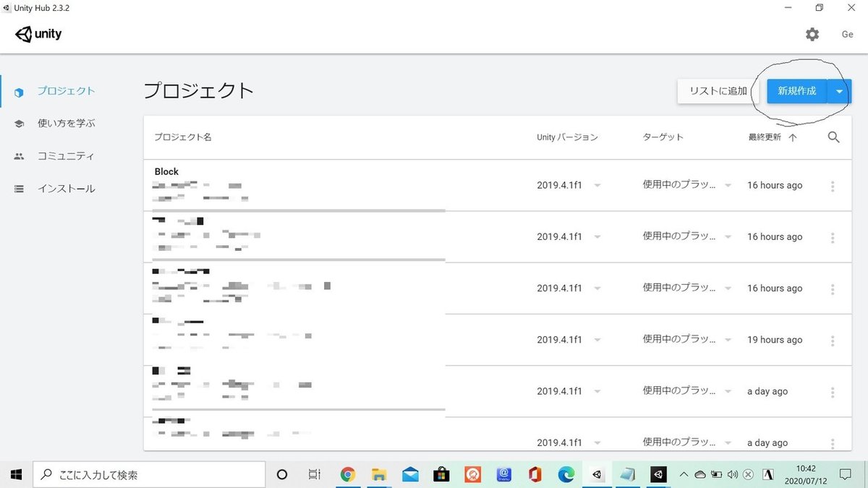This screenshot has width=868, height=488.
Task: Open the Windows Start menu
Action: (x=15, y=474)
